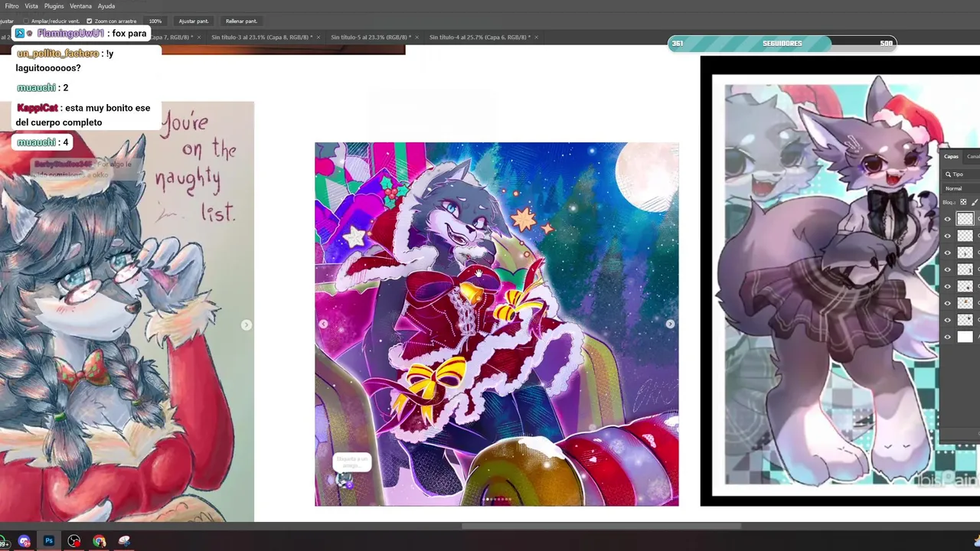Close the Capa 7 document tab
980x551 pixels.
point(199,37)
